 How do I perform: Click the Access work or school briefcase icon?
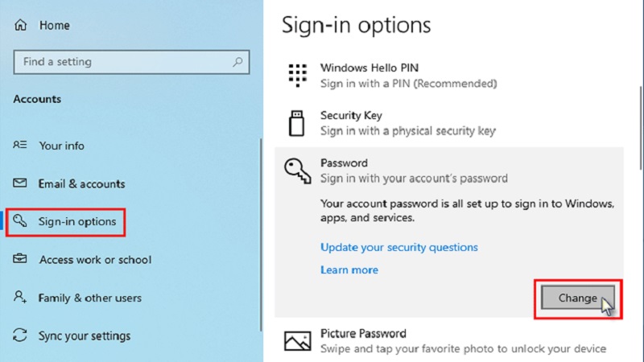[21, 260]
